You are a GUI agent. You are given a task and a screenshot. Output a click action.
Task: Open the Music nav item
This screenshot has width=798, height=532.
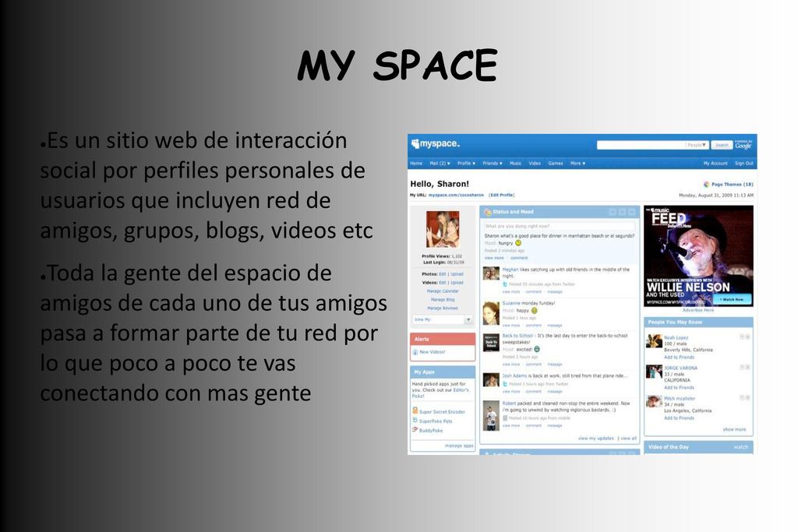pos(516,164)
